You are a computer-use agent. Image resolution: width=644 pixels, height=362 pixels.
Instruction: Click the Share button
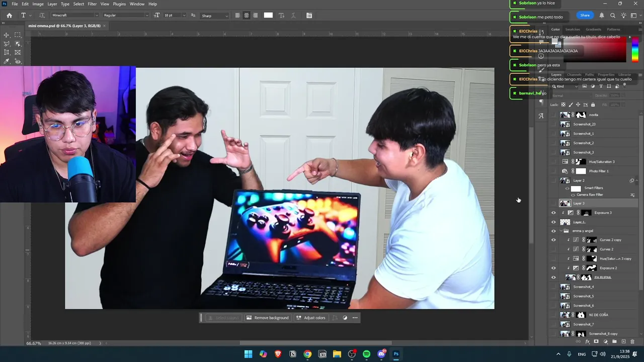click(585, 15)
